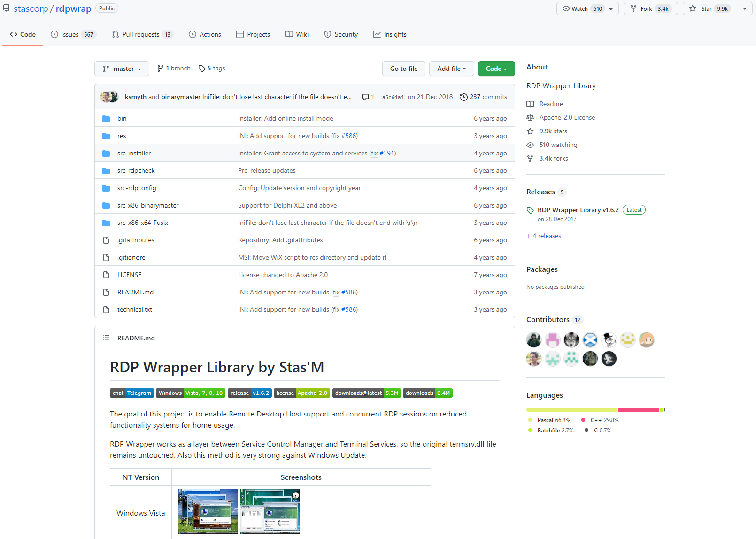Viewport: 756px width, 539px height.
Task: Click the Pascal 66.8% language entry
Action: click(x=549, y=420)
